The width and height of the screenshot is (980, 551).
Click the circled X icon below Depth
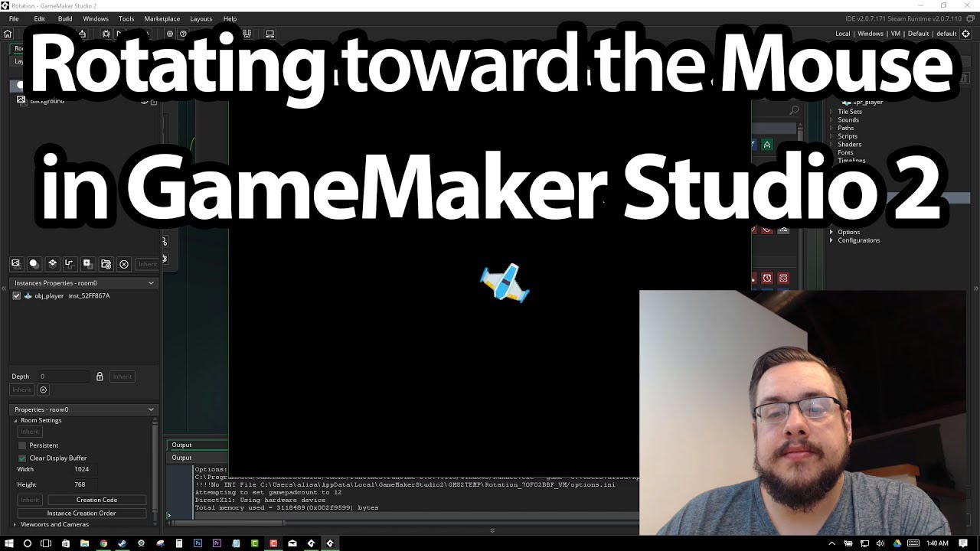[x=43, y=390]
